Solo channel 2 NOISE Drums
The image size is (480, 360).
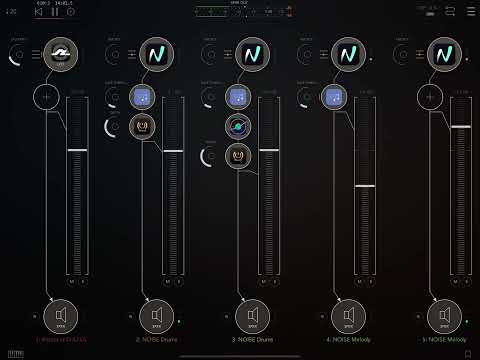179,282
